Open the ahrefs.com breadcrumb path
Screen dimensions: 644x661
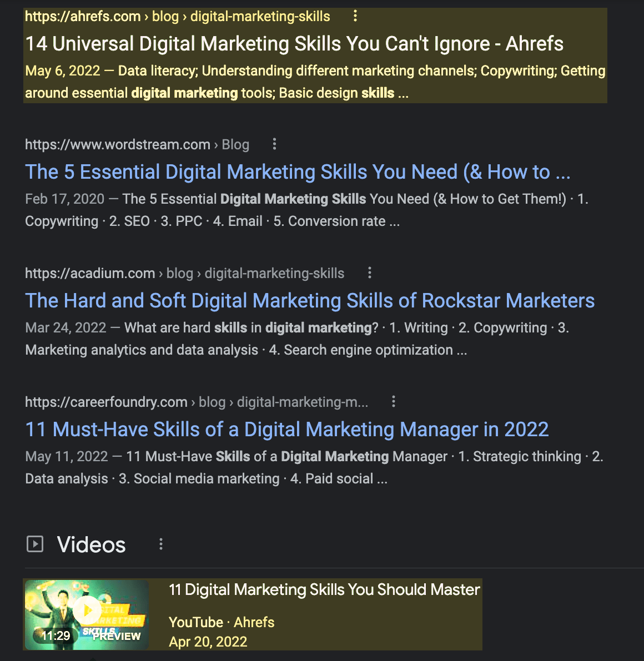177,17
